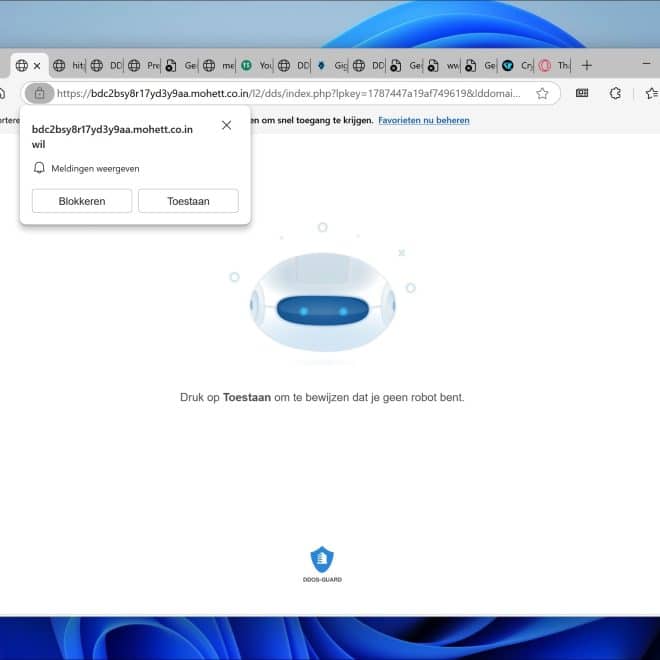Viewport: 660px width, 660px height.
Task: Switch to the 'You' tab with green icon
Action: [256, 65]
